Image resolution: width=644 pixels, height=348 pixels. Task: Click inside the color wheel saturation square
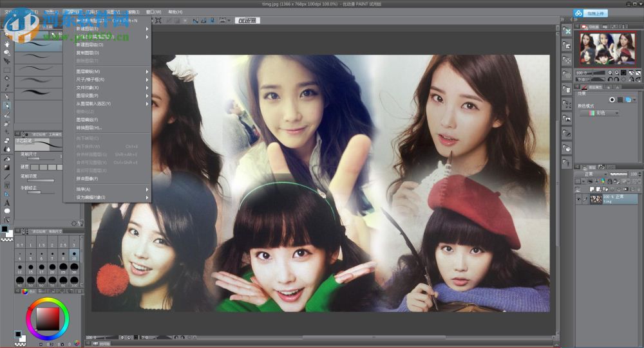pos(48,319)
